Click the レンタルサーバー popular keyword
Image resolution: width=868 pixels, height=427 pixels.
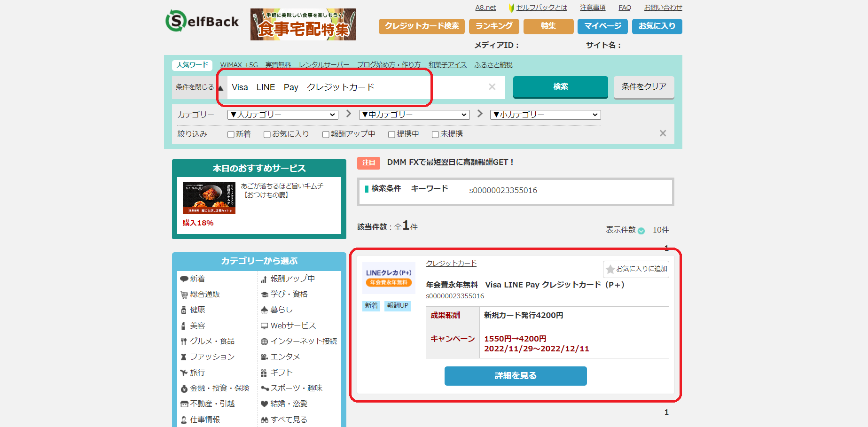[324, 65]
